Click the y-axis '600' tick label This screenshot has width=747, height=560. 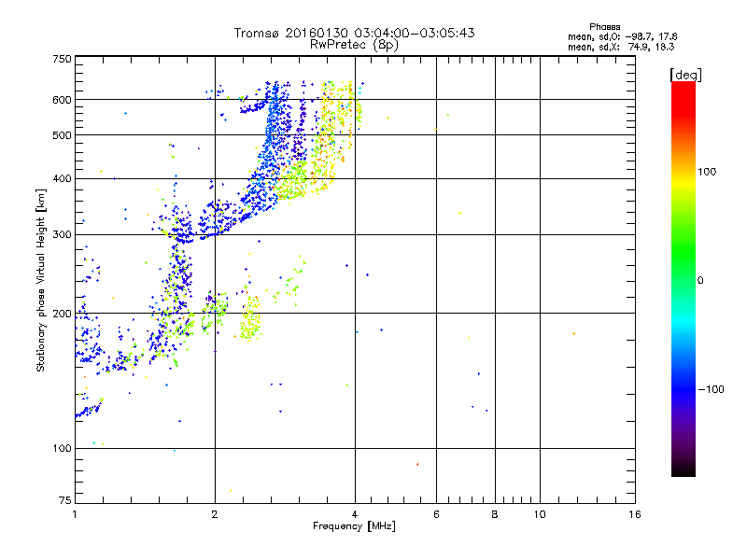[x=62, y=100]
